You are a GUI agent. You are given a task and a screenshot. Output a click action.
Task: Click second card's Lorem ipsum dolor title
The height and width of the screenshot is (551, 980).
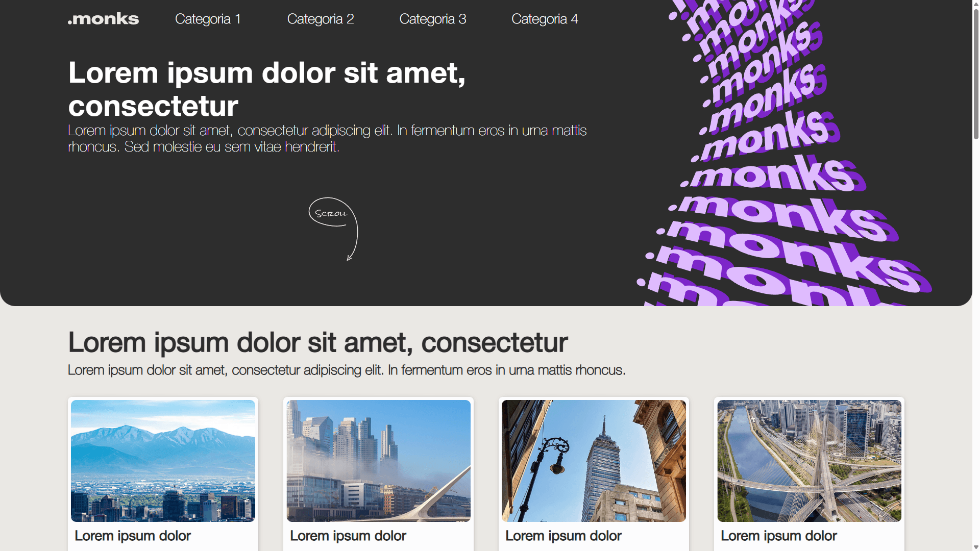348,536
